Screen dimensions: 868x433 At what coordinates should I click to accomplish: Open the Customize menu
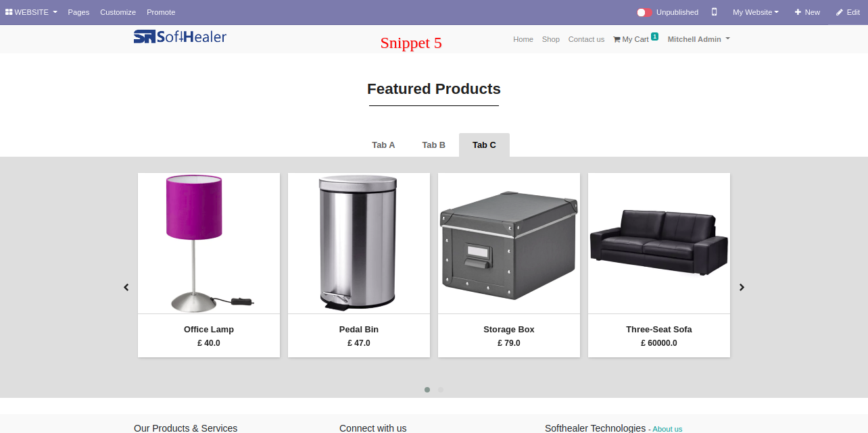(118, 12)
